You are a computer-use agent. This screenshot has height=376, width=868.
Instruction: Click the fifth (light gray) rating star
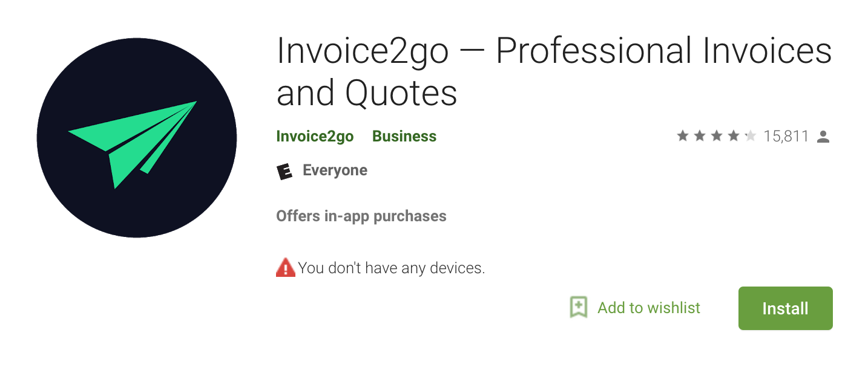point(751,136)
